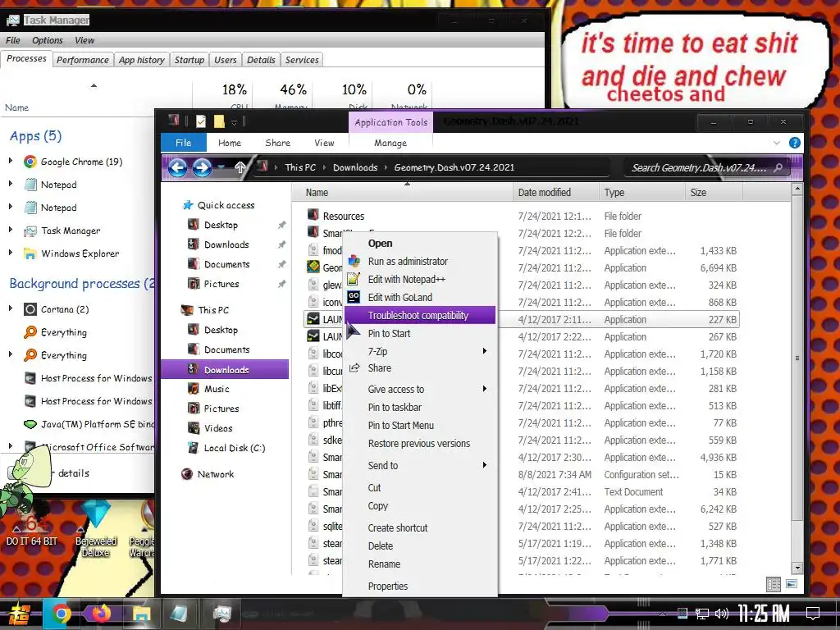Sort files by Size column
Image resolution: width=840 pixels, height=630 pixels.
(x=713, y=192)
